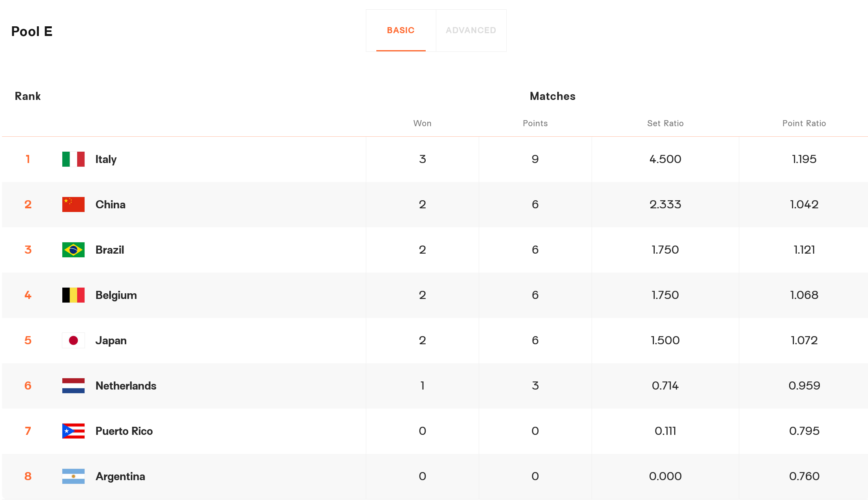Click the Pool E heading
The height and width of the screenshot is (502, 868).
click(x=32, y=32)
